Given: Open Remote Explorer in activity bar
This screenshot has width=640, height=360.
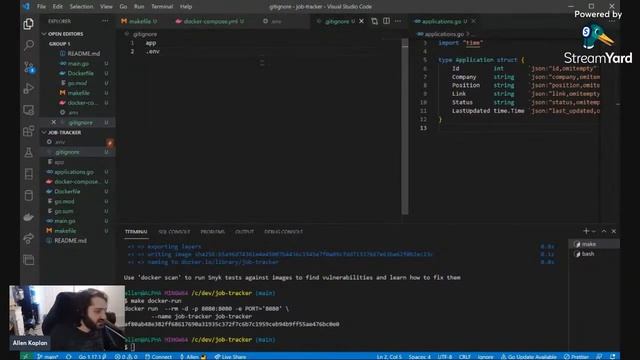Looking at the screenshot, I should click(x=29, y=110).
